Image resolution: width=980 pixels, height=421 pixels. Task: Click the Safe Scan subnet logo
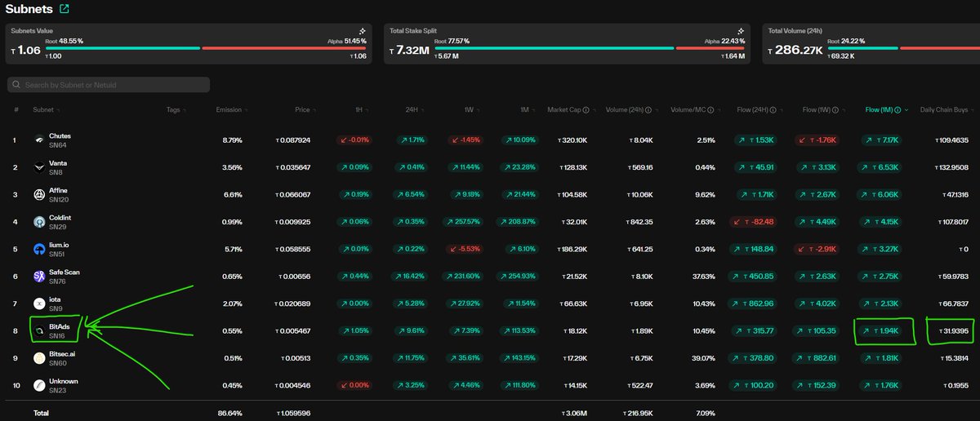tap(39, 276)
